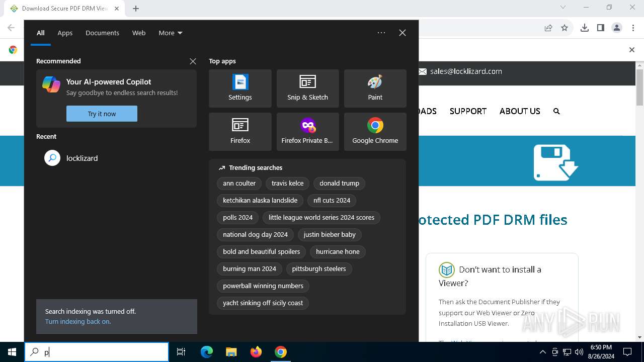The width and height of the screenshot is (644, 362).
Task: Go back in Chrome browser
Action: [x=11, y=28]
